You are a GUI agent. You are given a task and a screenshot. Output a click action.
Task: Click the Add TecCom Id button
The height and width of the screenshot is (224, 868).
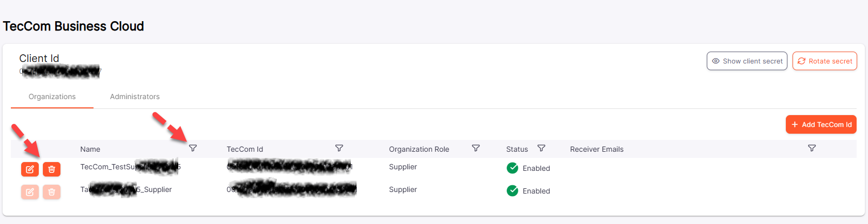tap(821, 124)
